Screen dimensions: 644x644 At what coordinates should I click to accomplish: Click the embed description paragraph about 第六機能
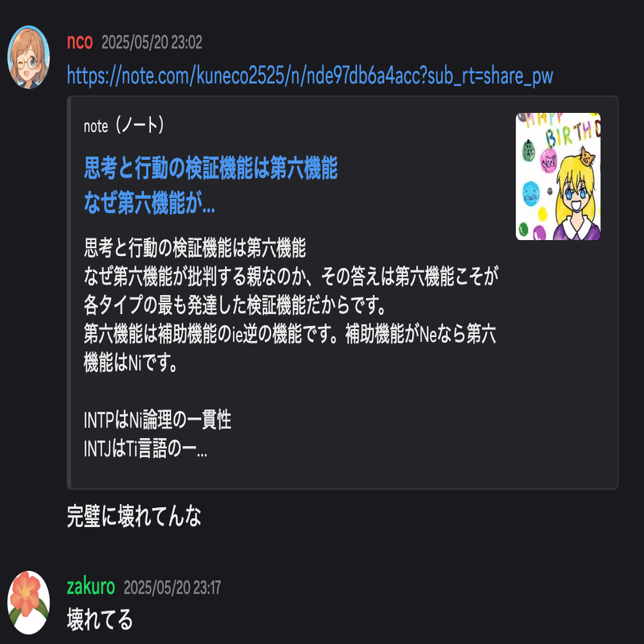point(291,305)
